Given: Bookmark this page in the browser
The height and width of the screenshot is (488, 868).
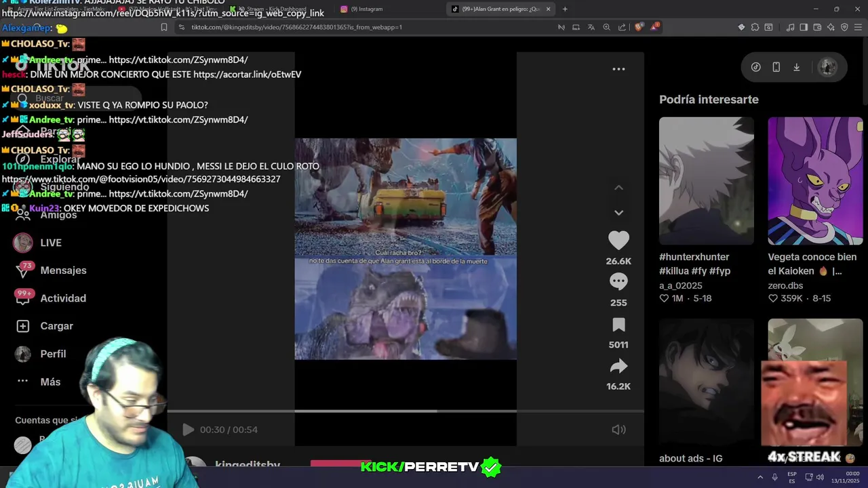Looking at the screenshot, I should pos(163,27).
